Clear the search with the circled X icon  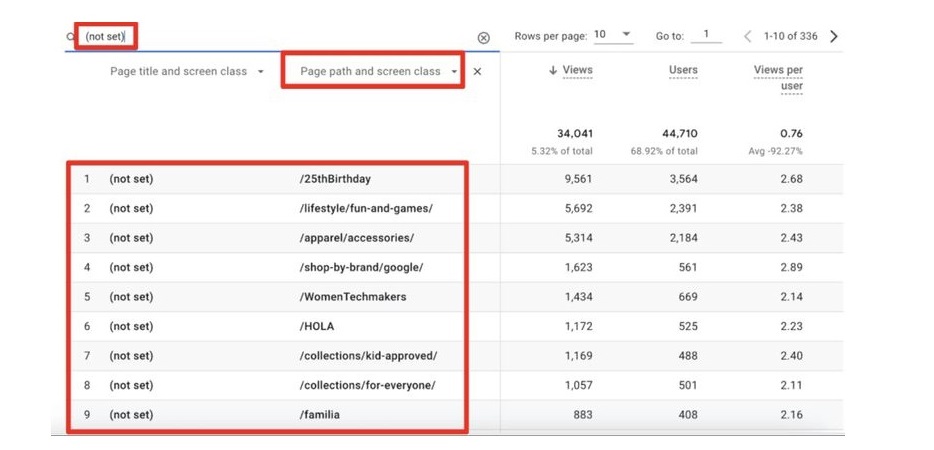484,38
